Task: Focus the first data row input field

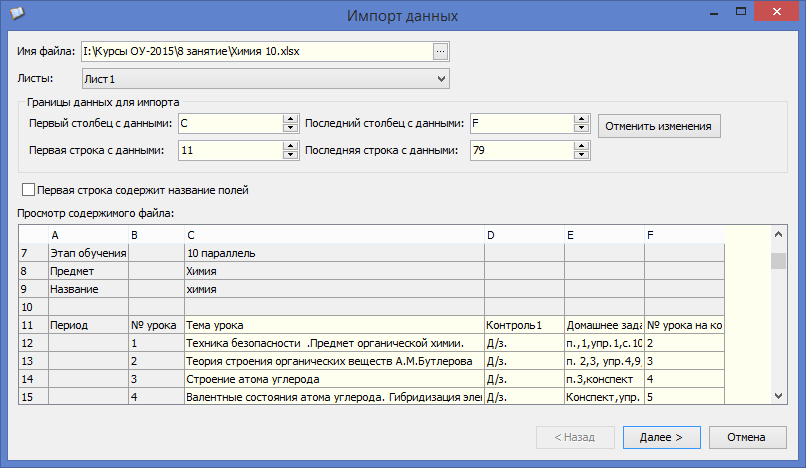Action: point(230,150)
